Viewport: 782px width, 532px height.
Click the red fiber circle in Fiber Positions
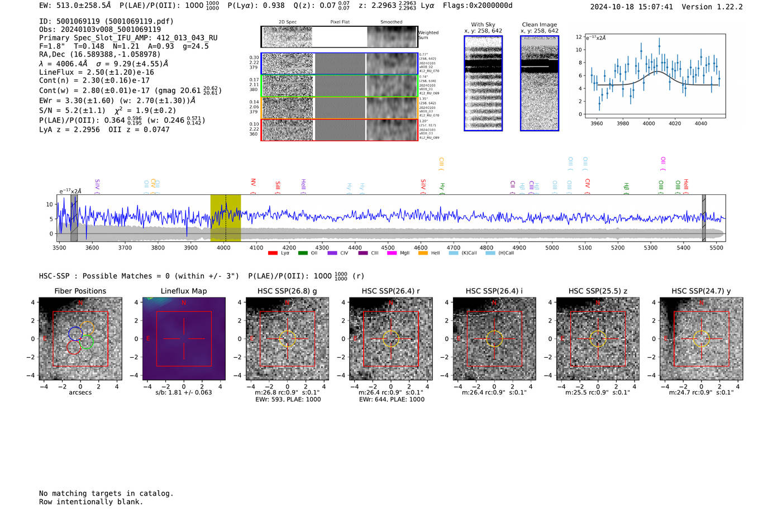coord(74,347)
